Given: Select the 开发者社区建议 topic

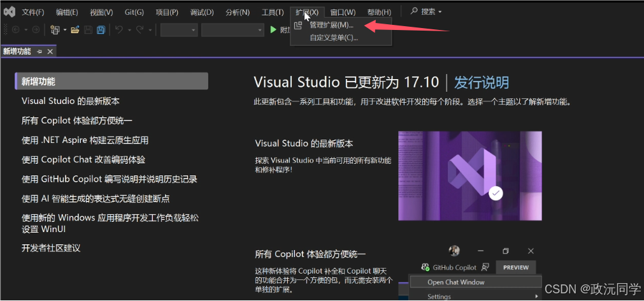Looking at the screenshot, I should pyautogui.click(x=51, y=248).
